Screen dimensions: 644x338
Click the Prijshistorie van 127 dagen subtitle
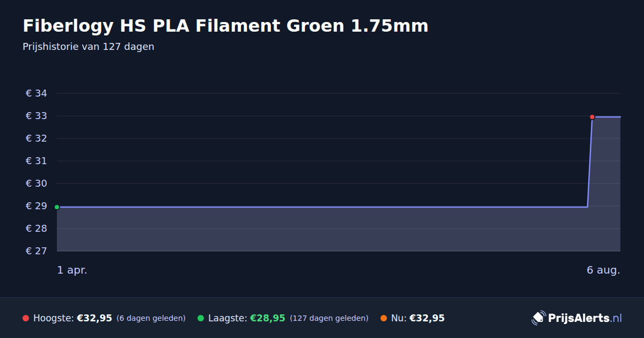click(89, 47)
